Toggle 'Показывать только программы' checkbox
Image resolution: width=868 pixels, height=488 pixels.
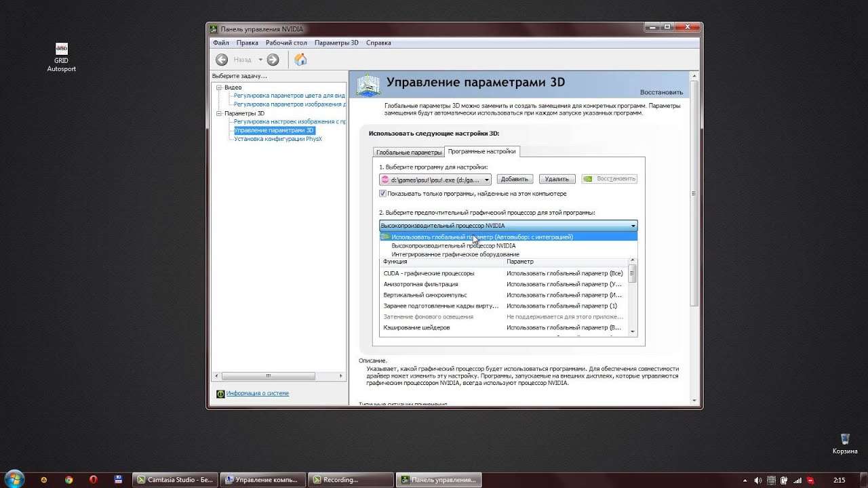click(x=383, y=194)
